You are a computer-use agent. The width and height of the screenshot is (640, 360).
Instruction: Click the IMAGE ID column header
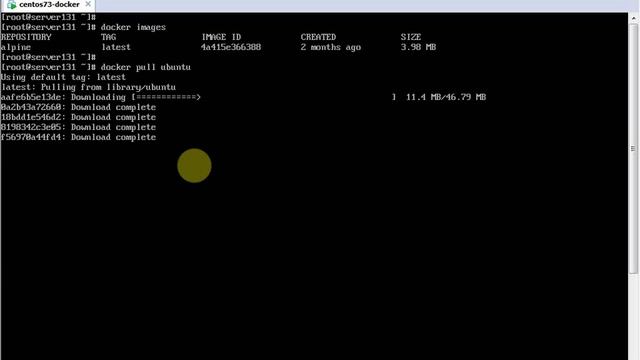point(221,37)
